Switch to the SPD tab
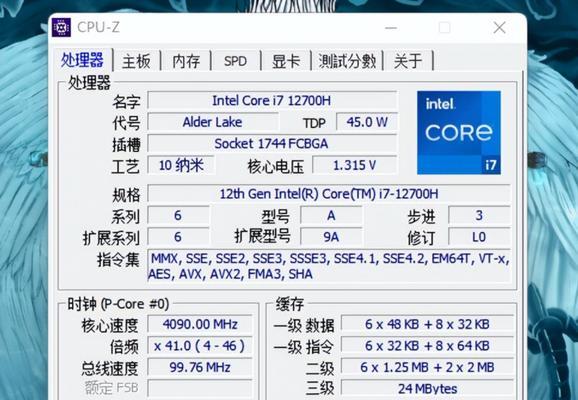This screenshot has width=578, height=400. point(235,61)
